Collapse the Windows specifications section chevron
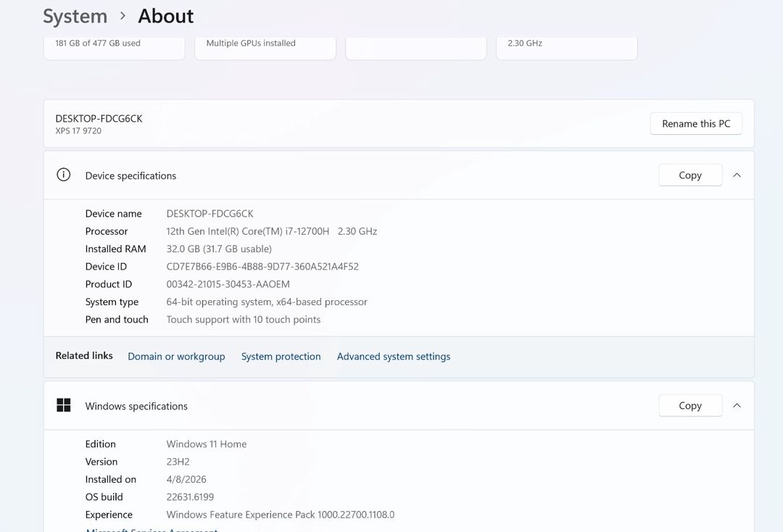This screenshot has height=532, width=783. (737, 406)
